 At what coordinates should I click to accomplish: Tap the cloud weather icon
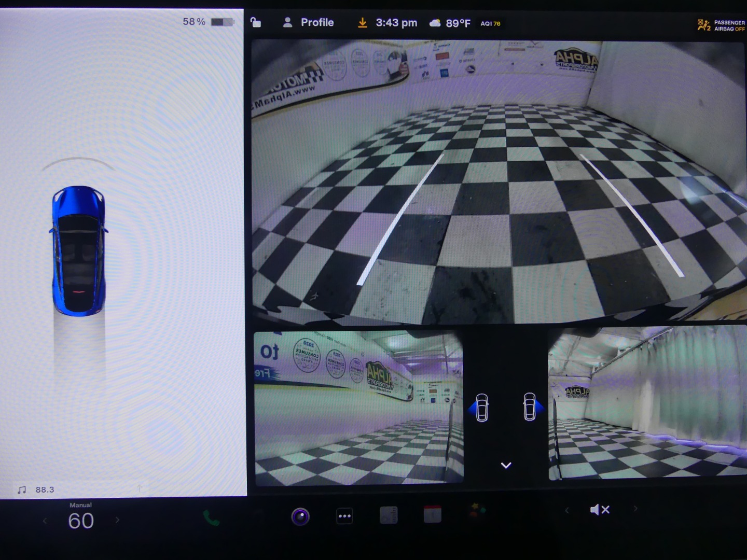435,23
